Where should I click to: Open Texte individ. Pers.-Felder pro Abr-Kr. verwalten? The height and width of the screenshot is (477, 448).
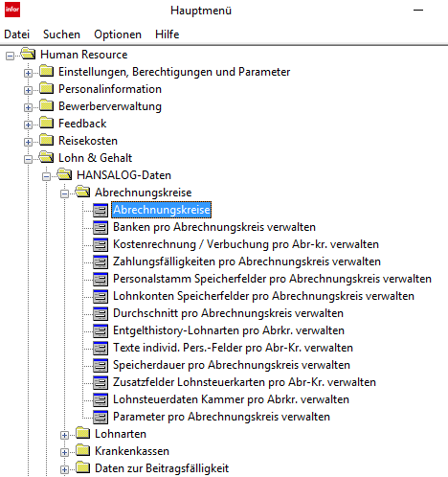point(233,348)
